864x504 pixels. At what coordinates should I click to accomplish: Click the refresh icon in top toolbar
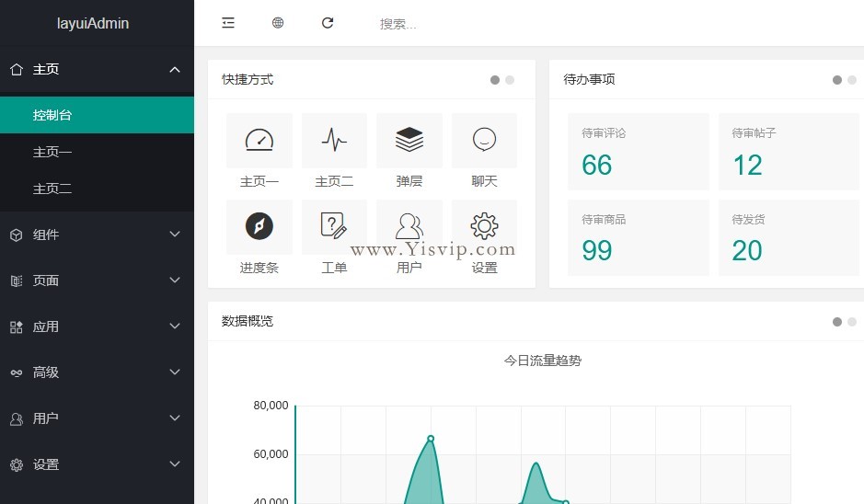click(328, 23)
